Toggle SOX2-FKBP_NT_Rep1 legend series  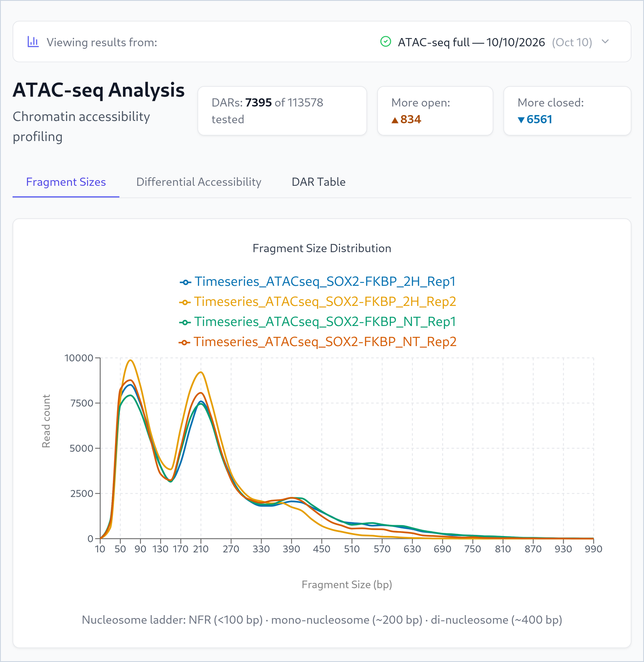[x=317, y=322]
